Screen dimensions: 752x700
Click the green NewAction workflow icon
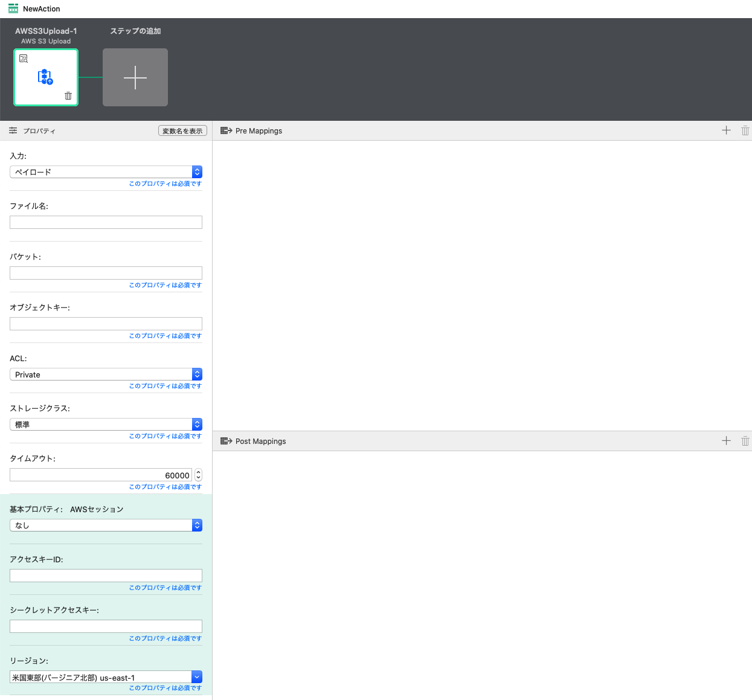(12, 8)
